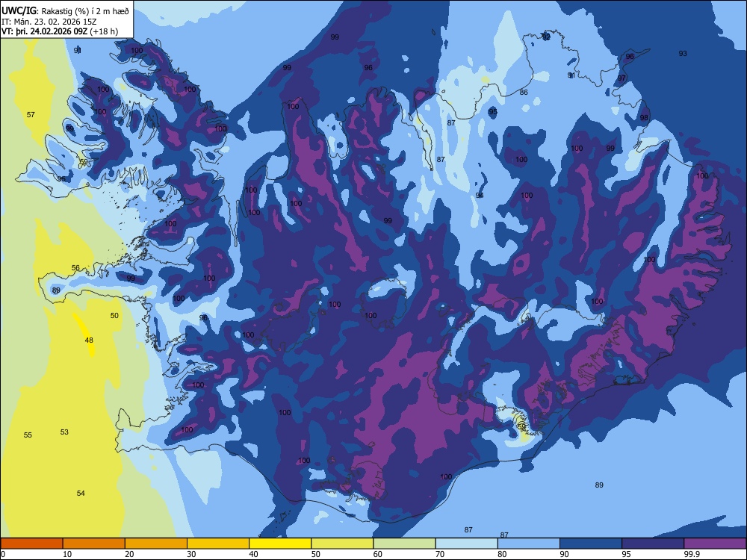Select the medium blue 90–95 legend swatch
Viewport: 747px width, 560px height.
[591, 544]
